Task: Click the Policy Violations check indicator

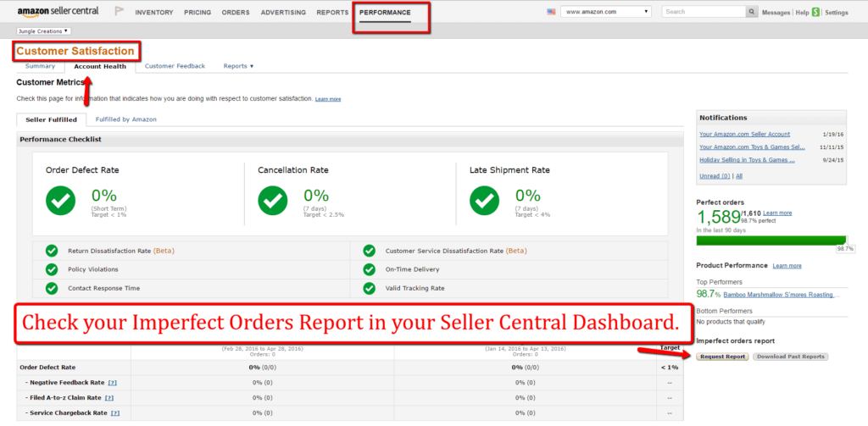Action: click(x=52, y=269)
